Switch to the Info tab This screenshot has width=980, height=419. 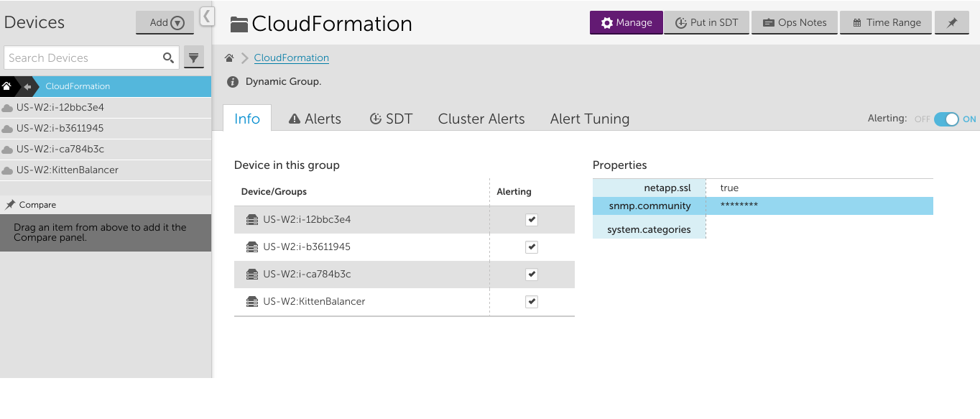point(247,119)
